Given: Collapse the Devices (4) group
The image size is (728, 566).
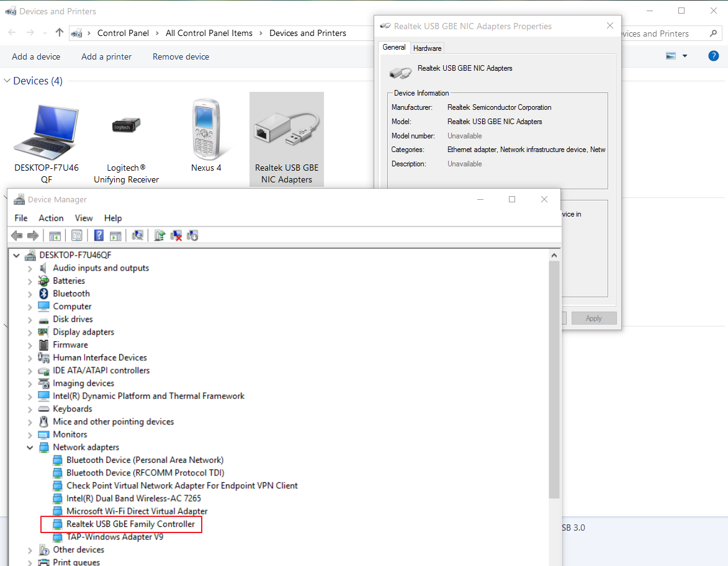Looking at the screenshot, I should click(x=7, y=81).
